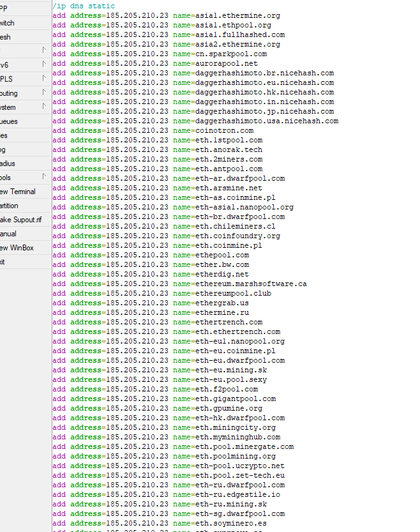Select the ethereum.marshsoftware.ca entry
The width and height of the screenshot is (420, 532).
tap(179, 284)
